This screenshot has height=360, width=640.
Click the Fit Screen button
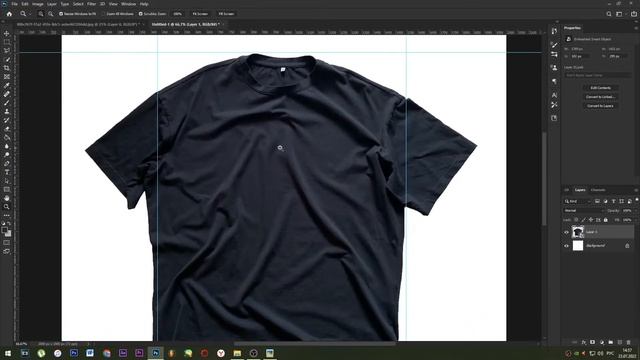tap(200, 14)
